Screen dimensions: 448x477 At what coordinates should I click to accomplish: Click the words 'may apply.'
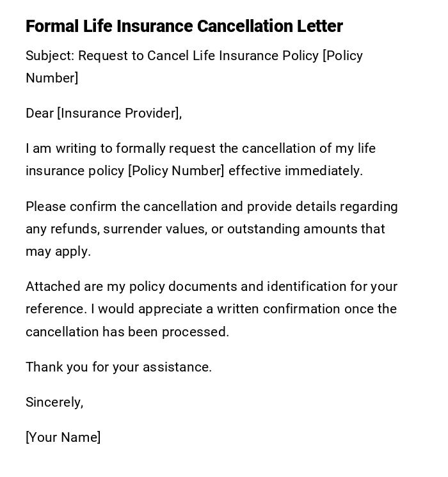pyautogui.click(x=58, y=251)
